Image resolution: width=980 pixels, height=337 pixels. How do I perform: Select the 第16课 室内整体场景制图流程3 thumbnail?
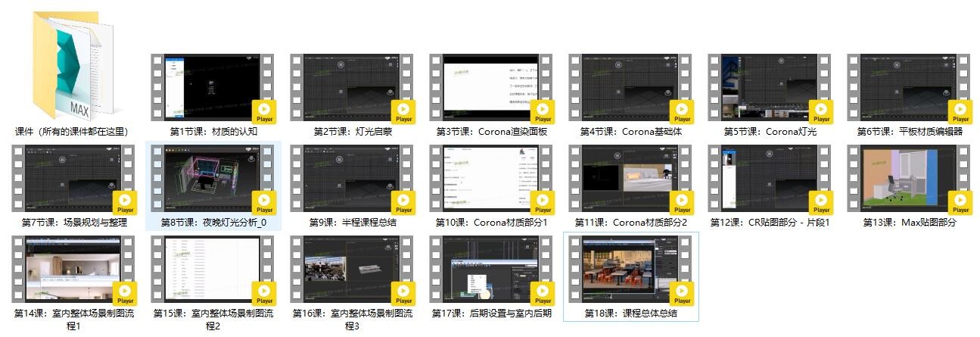coord(352,270)
